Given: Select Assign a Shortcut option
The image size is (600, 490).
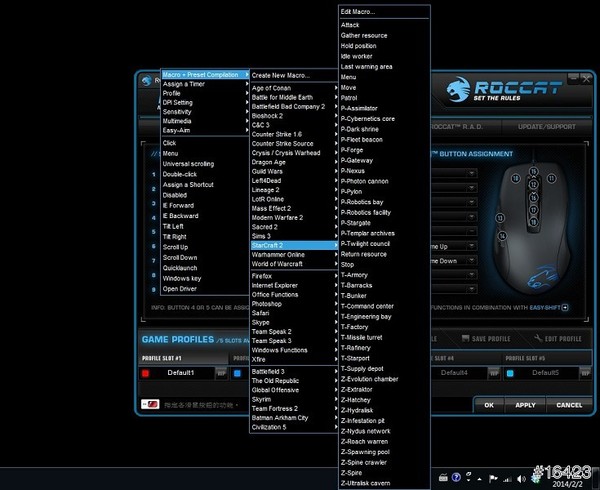Looking at the screenshot, I should tap(205, 185).
